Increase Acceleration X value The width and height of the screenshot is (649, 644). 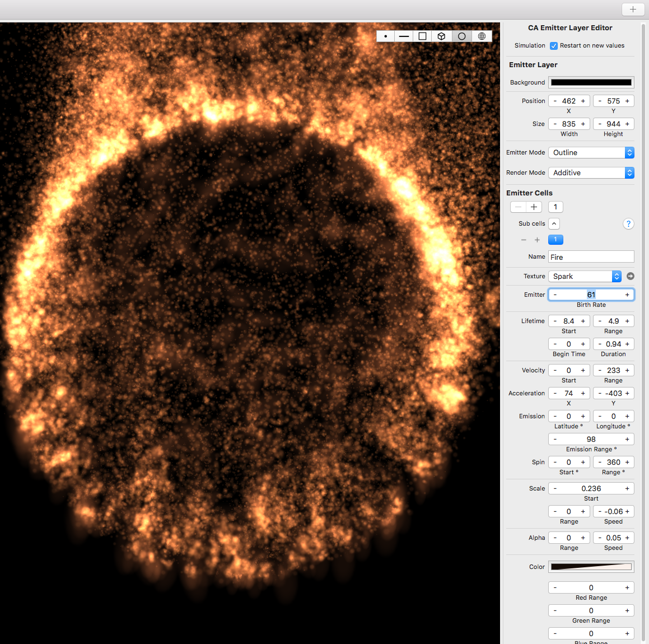click(x=583, y=394)
